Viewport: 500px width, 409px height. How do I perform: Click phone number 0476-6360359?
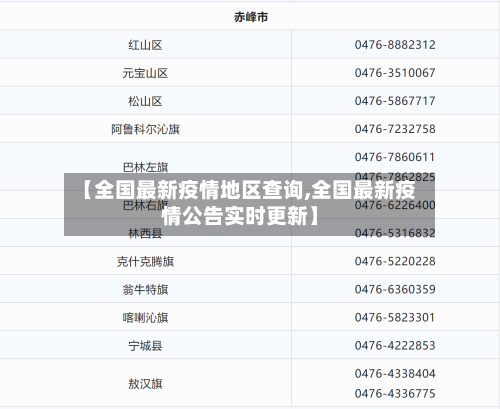[x=395, y=289]
